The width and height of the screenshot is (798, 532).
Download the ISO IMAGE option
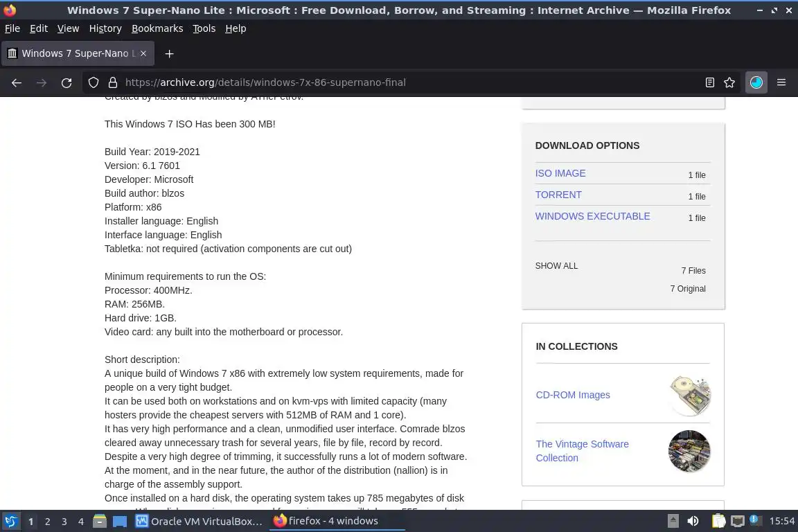[x=560, y=173]
